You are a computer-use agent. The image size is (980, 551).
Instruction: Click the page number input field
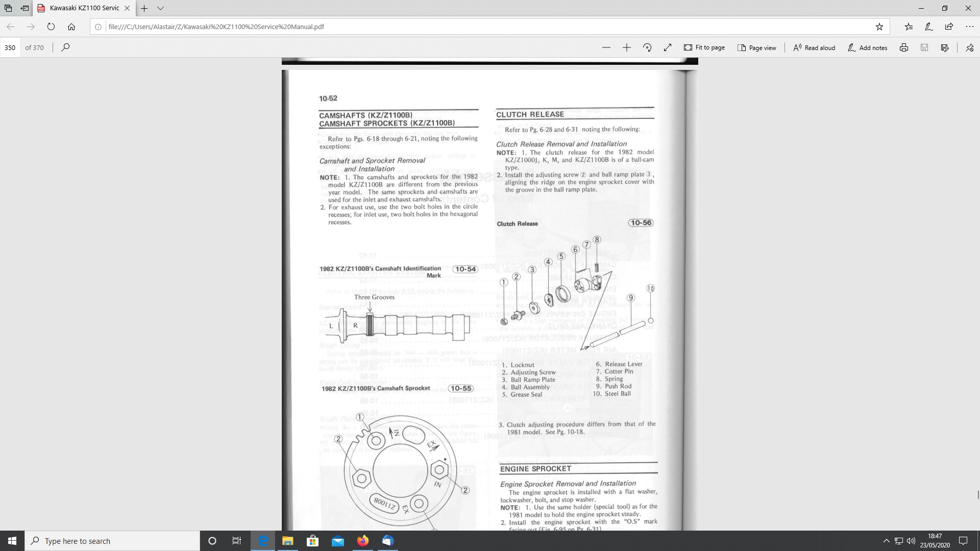click(10, 47)
